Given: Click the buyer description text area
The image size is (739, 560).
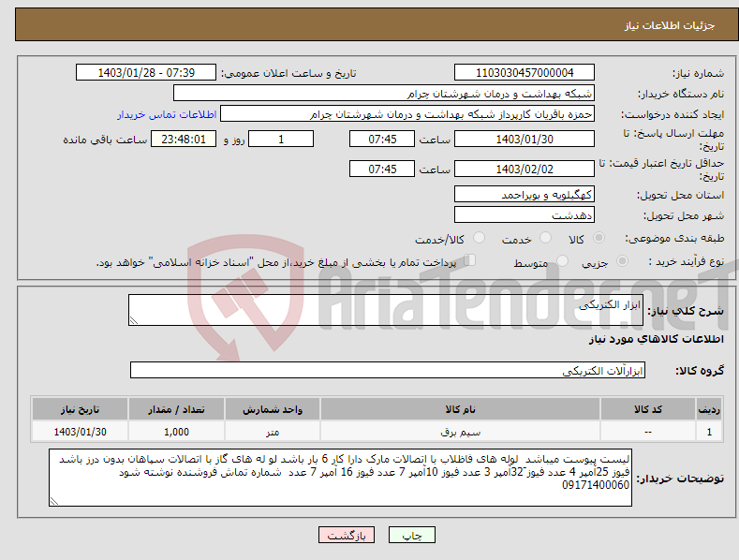Looking at the screenshot, I should point(340,478).
